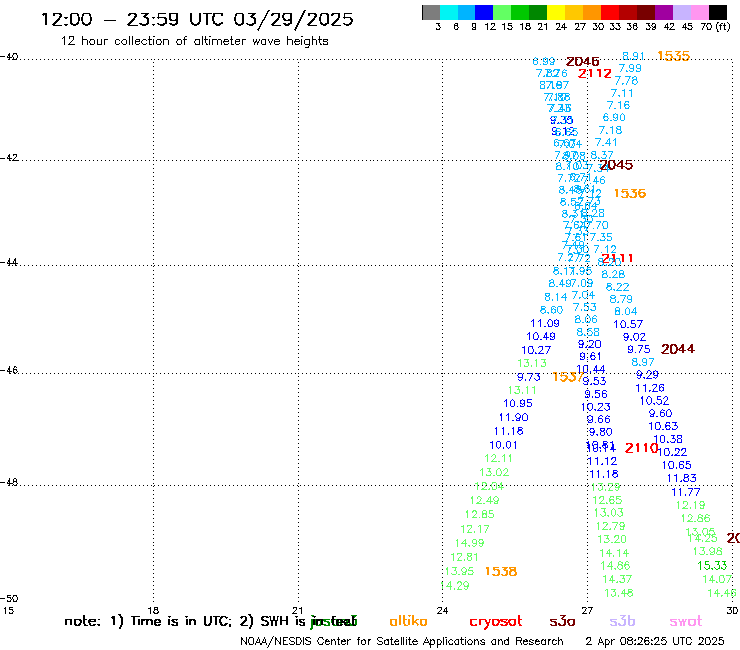The height and width of the screenshot is (650, 740).
Task: Click the altika time label '1535'
Action: 673,56
